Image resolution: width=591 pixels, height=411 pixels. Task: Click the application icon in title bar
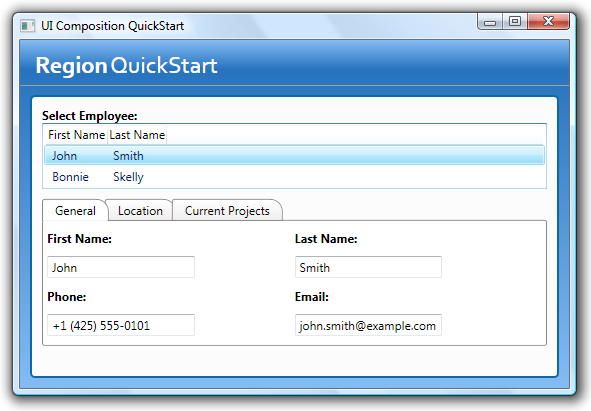(x=28, y=26)
